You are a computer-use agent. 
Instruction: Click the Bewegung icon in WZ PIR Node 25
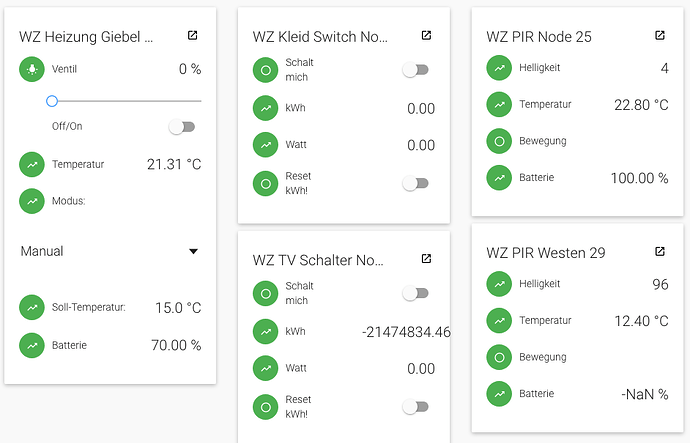pos(499,141)
